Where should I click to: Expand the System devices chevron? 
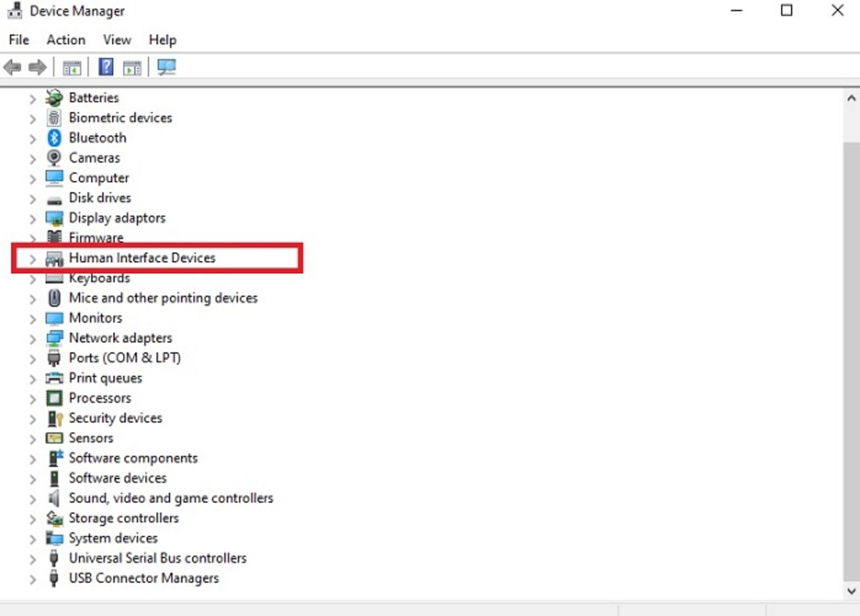[x=32, y=539]
